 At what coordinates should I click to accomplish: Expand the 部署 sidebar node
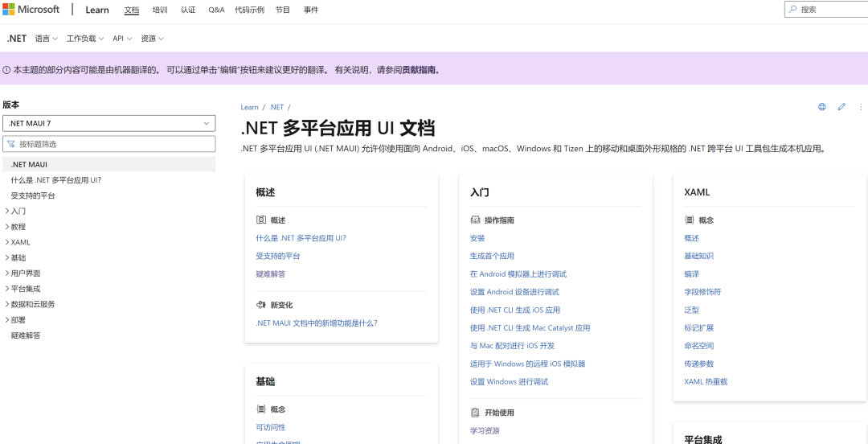pos(15,320)
